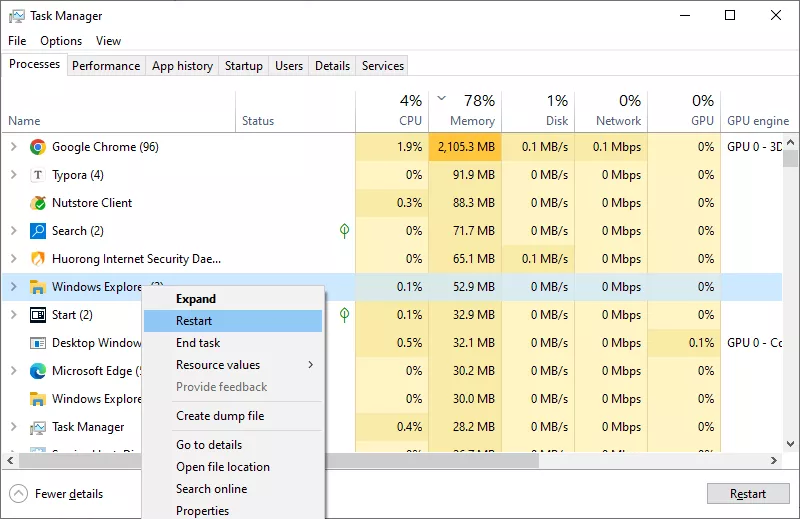Select the Processes tab
Image resolution: width=800 pixels, height=519 pixels.
(x=35, y=64)
